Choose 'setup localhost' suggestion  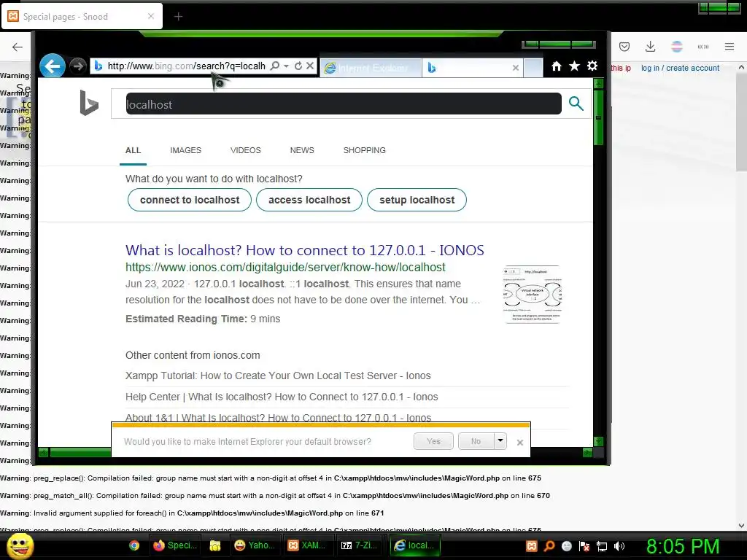coord(417,200)
